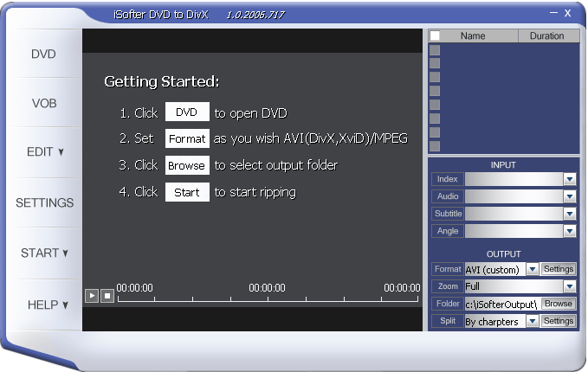
Task: Check the first row checkbox in title list
Action: (435, 50)
